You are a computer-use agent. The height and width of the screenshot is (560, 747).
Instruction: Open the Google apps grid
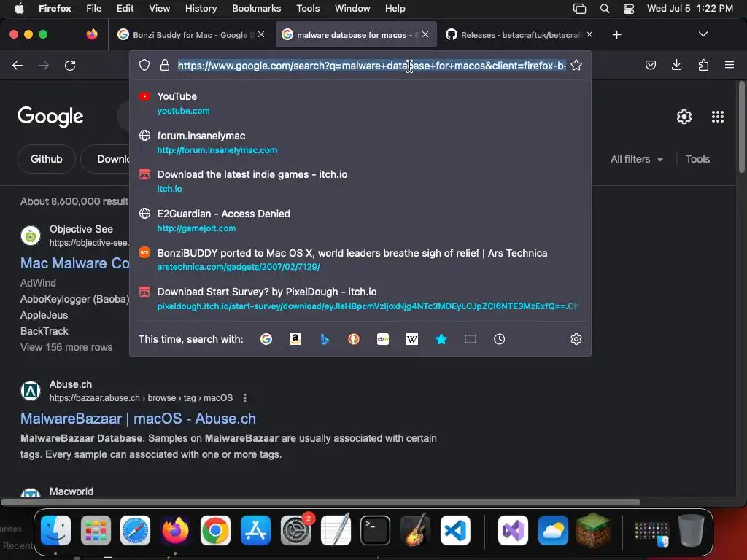point(718,117)
